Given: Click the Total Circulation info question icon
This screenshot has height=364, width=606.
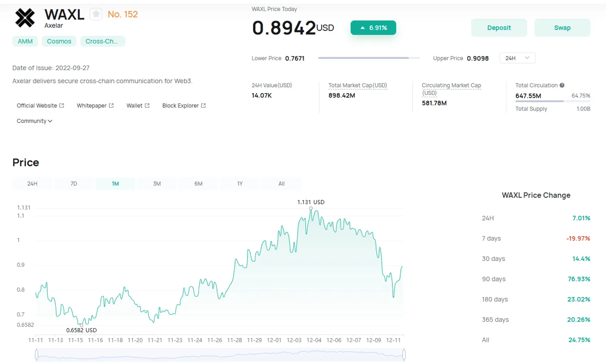Looking at the screenshot, I should 562,85.
